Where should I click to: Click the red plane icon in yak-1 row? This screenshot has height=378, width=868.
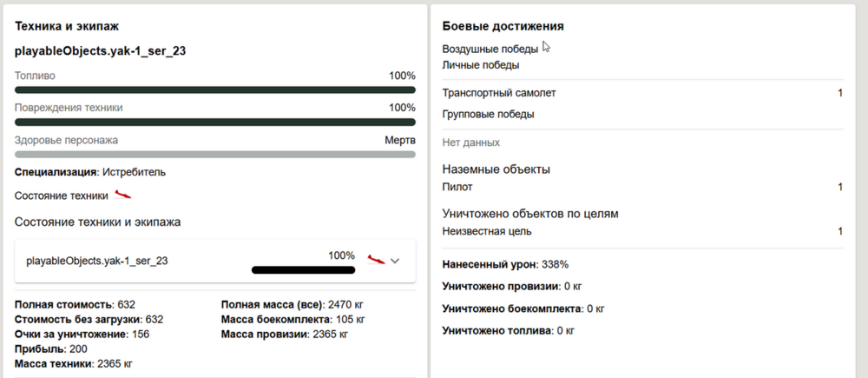tap(376, 259)
